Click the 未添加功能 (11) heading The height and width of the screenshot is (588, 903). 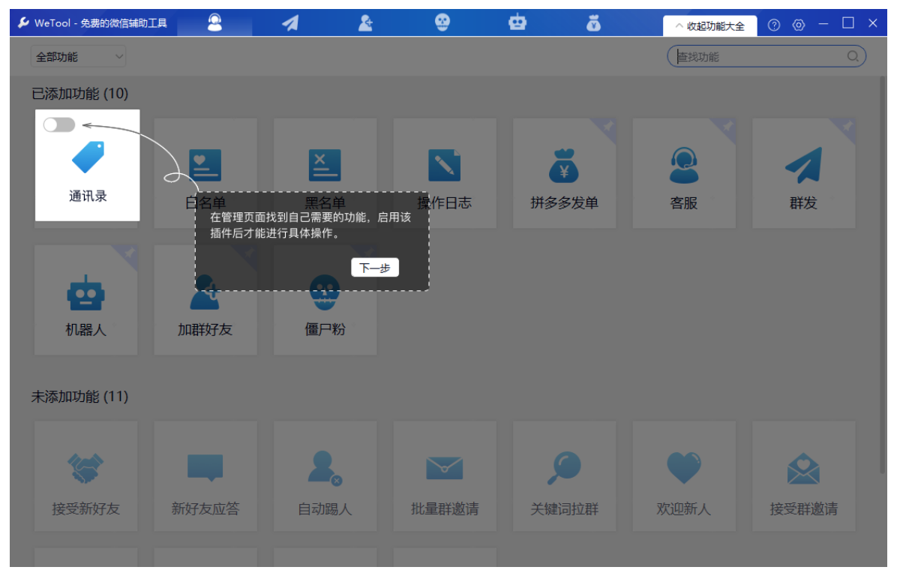point(80,396)
